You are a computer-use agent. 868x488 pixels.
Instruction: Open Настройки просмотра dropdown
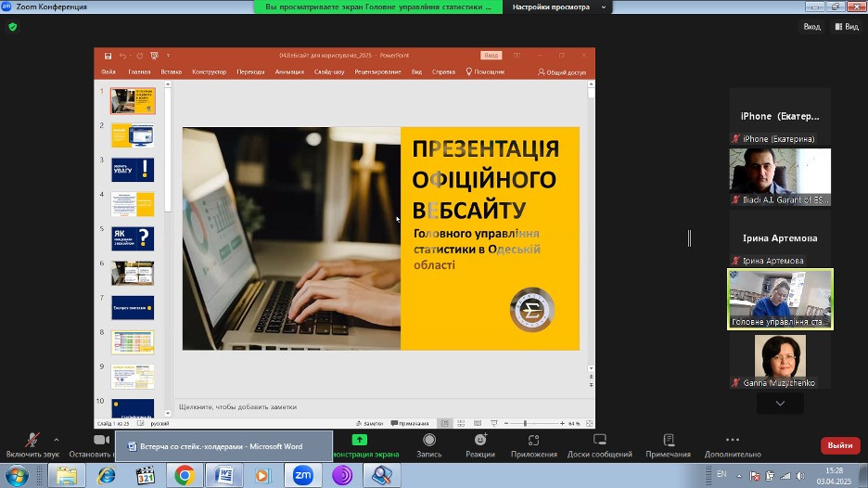point(558,7)
